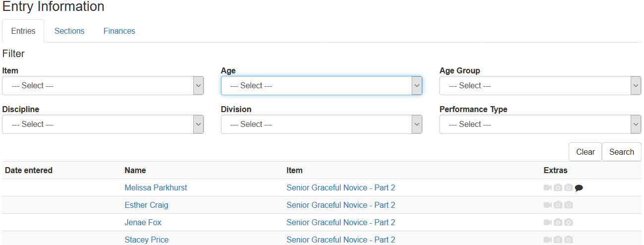Image resolution: width=644 pixels, height=245 pixels.
Task: Click the video camera icon for Stacey Price
Action: click(x=547, y=240)
